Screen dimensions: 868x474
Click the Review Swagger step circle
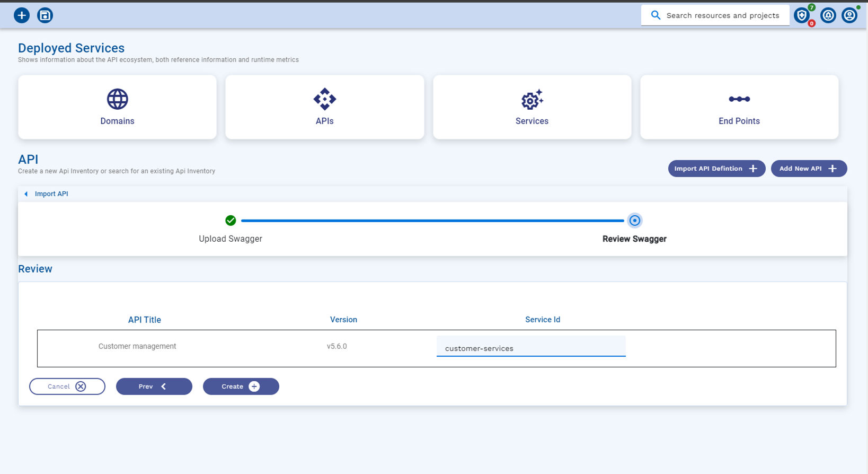click(x=634, y=221)
